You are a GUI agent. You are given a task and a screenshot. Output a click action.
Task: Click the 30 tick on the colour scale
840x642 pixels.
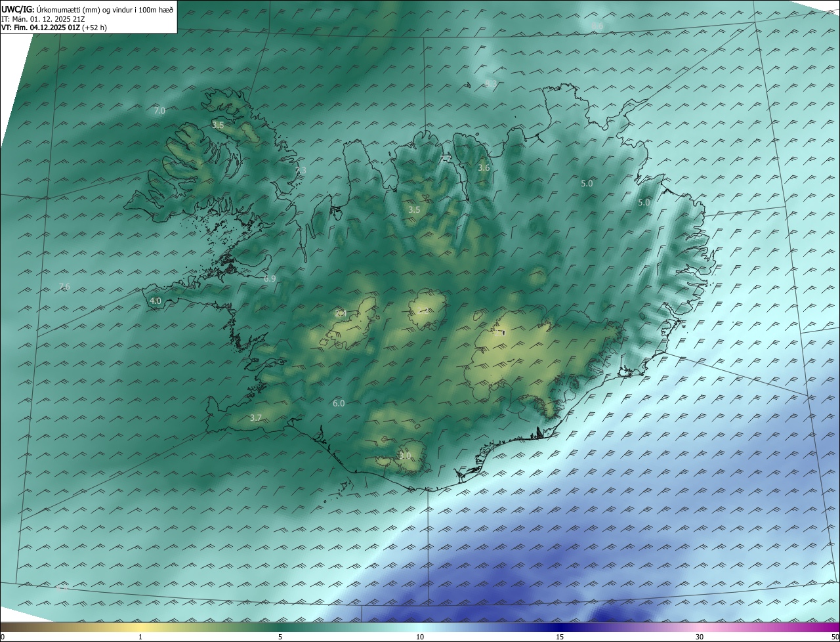(x=700, y=637)
